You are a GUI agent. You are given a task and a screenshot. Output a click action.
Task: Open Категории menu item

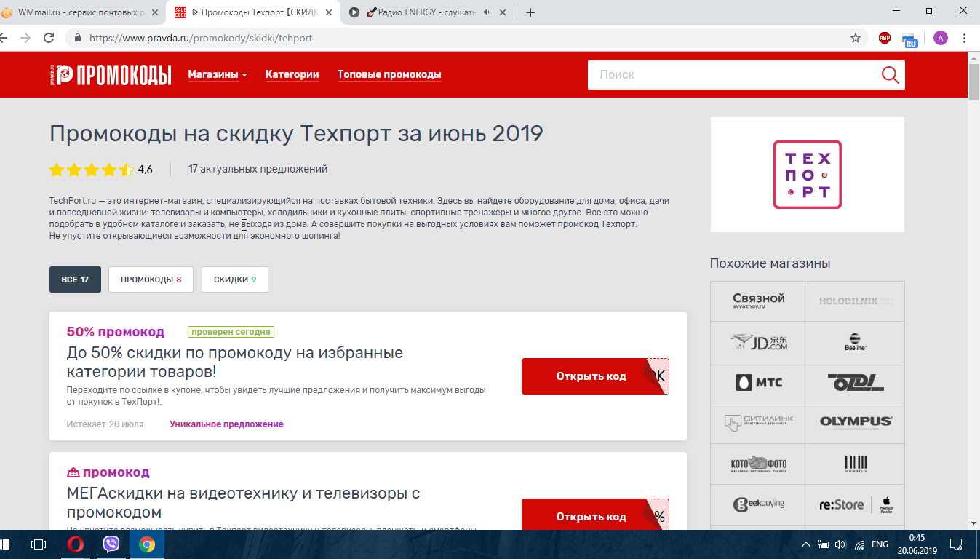pyautogui.click(x=292, y=74)
